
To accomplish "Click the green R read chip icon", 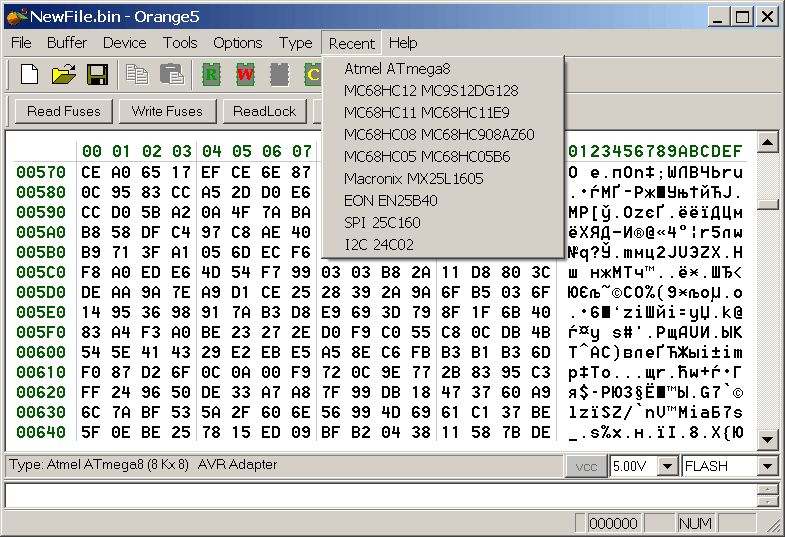I will click(212, 75).
